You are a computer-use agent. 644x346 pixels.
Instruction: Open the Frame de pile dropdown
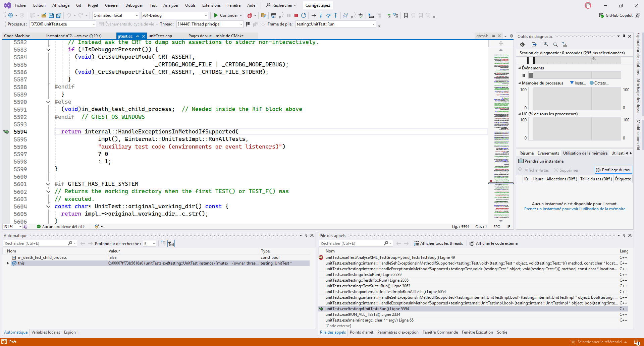336,24
